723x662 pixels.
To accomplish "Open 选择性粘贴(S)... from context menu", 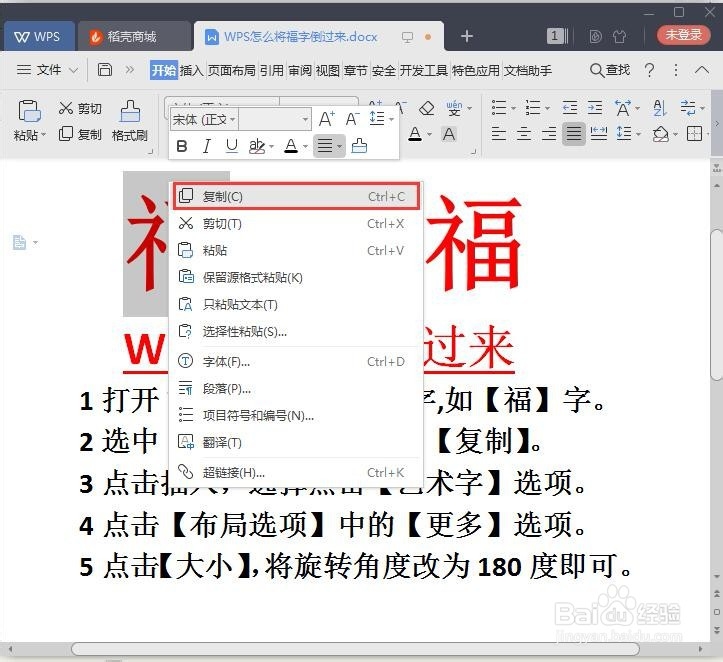I will pos(296,331).
